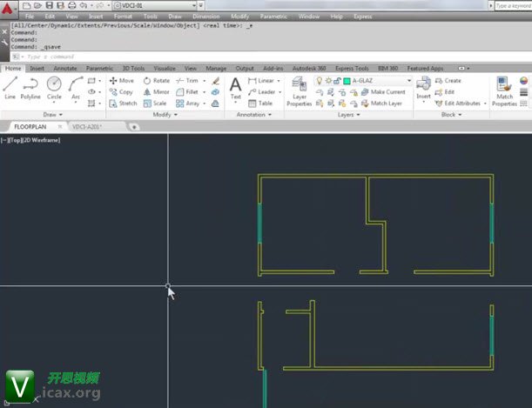
Task: Click the Open folder icon in quick access toolbar
Action: point(37,5)
